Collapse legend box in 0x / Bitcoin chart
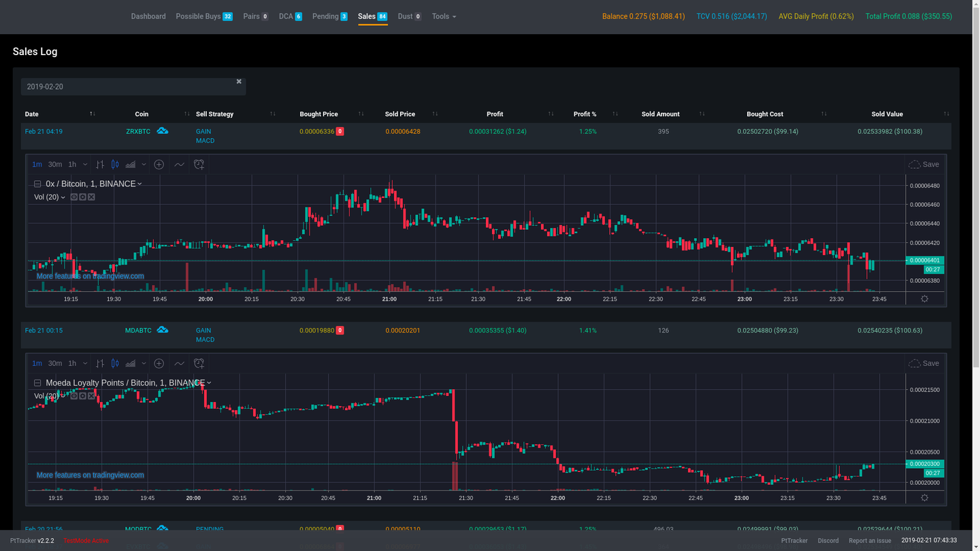Screen dimensions: 980x551 [x=37, y=184]
